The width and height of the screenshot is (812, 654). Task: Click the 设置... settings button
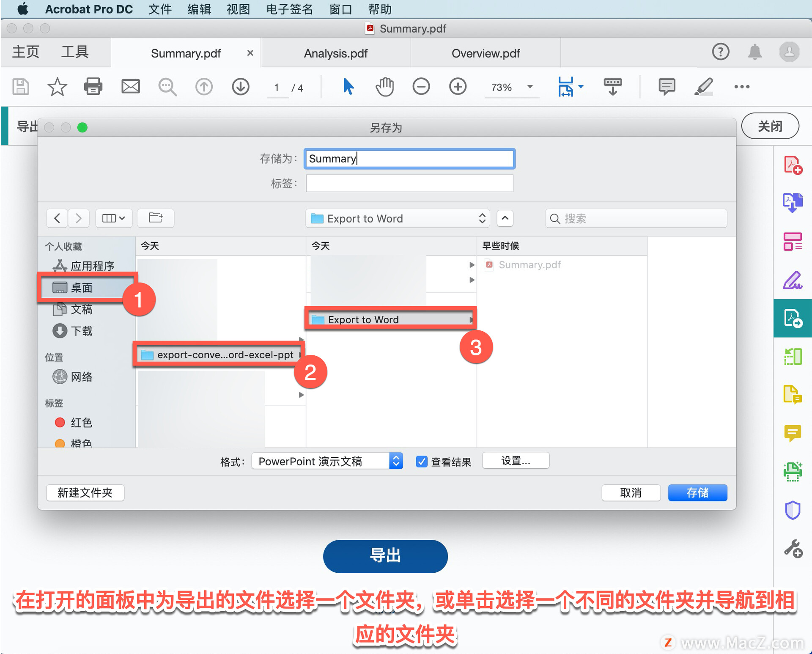coord(516,461)
